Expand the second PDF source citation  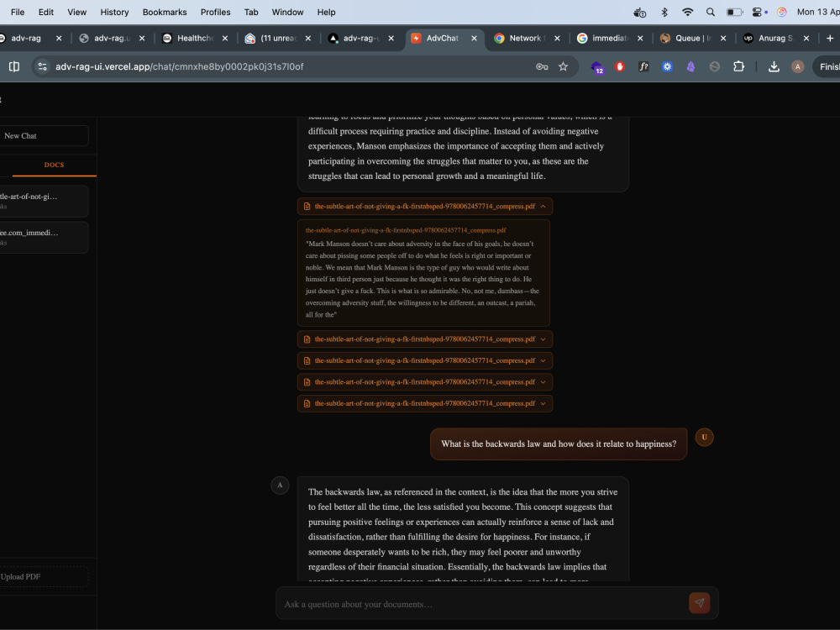click(425, 339)
